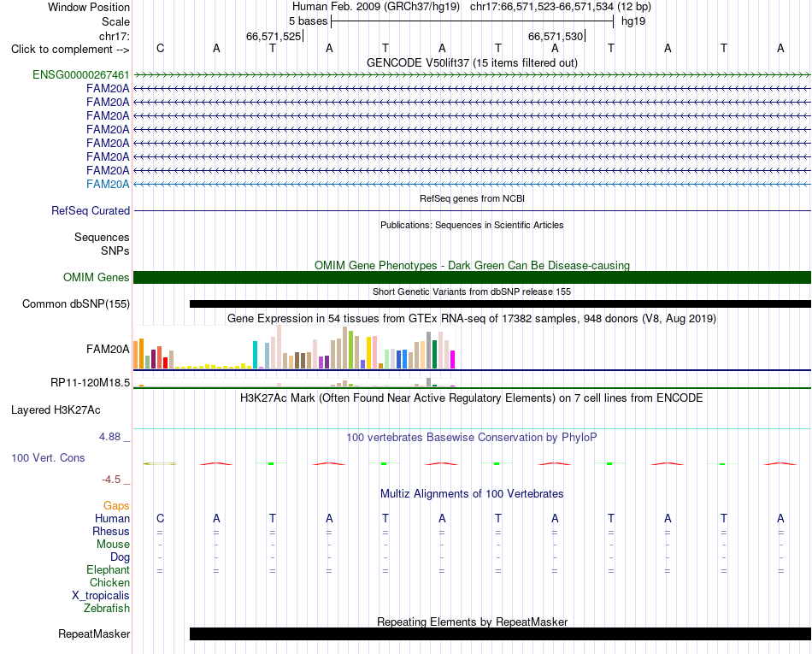Click 'Repeating Elements by RepeatMasker' title
This screenshot has height=654, width=812.
coord(472,622)
